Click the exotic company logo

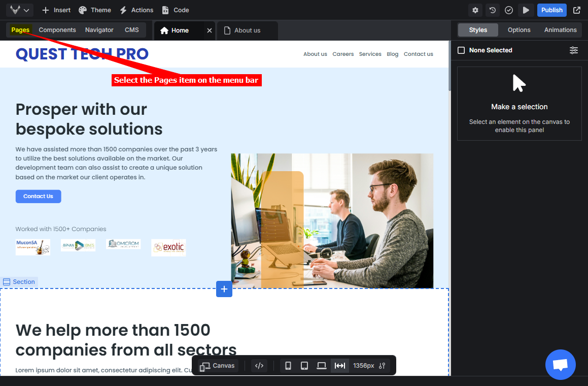pyautogui.click(x=168, y=247)
